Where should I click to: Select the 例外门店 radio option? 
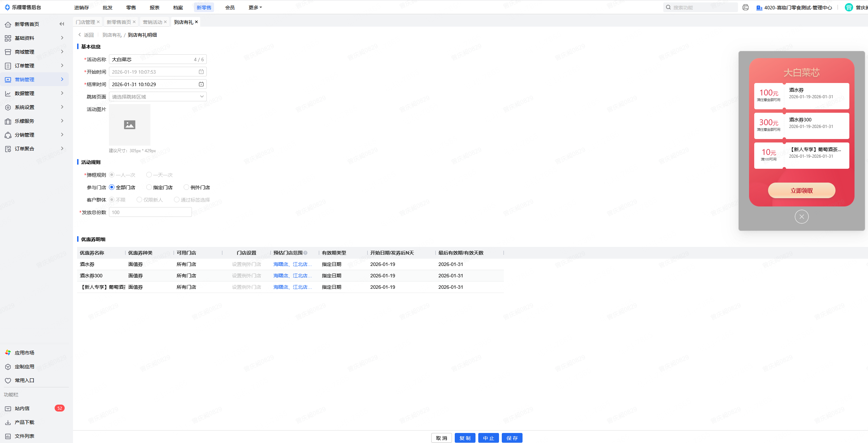pyautogui.click(x=186, y=187)
